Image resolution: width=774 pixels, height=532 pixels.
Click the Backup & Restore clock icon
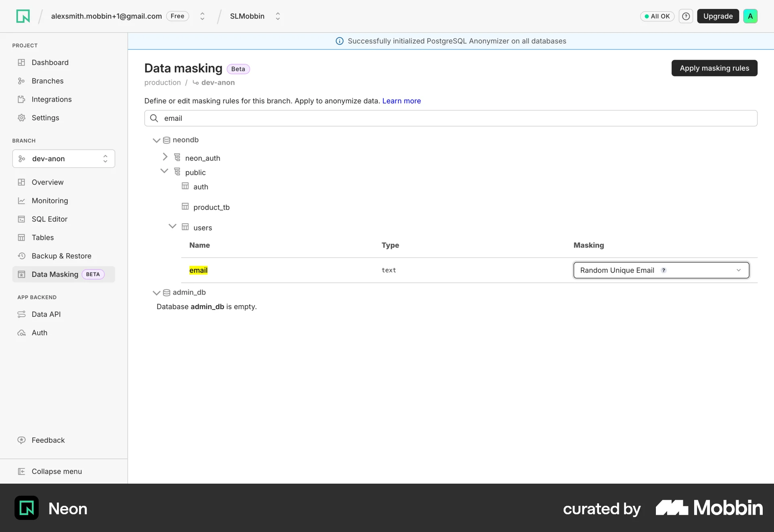[x=21, y=256]
